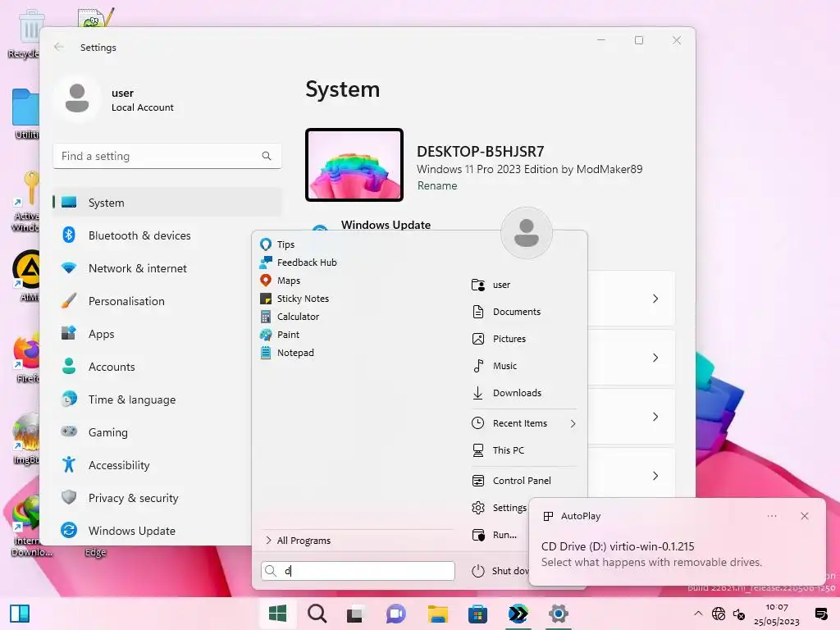Launch Paint from start menu
Viewport: 840px width, 630px height.
pos(280,335)
